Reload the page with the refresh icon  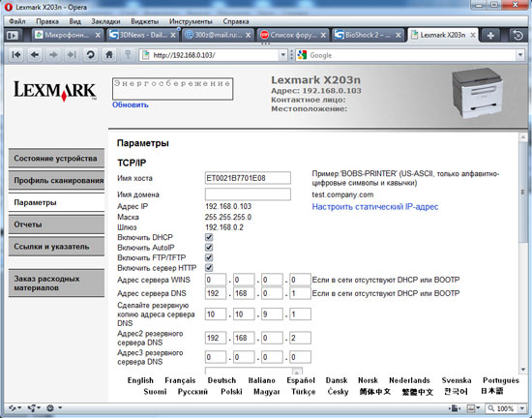pos(90,54)
